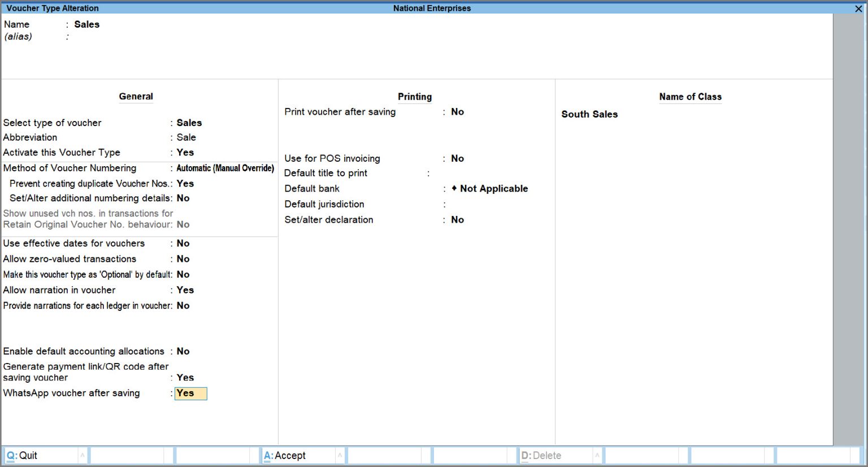Open Method of Voucher Numbering selection
This screenshot has width=868, height=467.
pos(224,168)
